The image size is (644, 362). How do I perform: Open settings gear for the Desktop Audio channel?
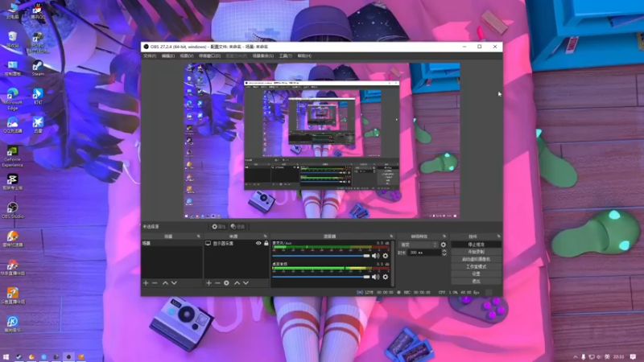[x=386, y=277]
